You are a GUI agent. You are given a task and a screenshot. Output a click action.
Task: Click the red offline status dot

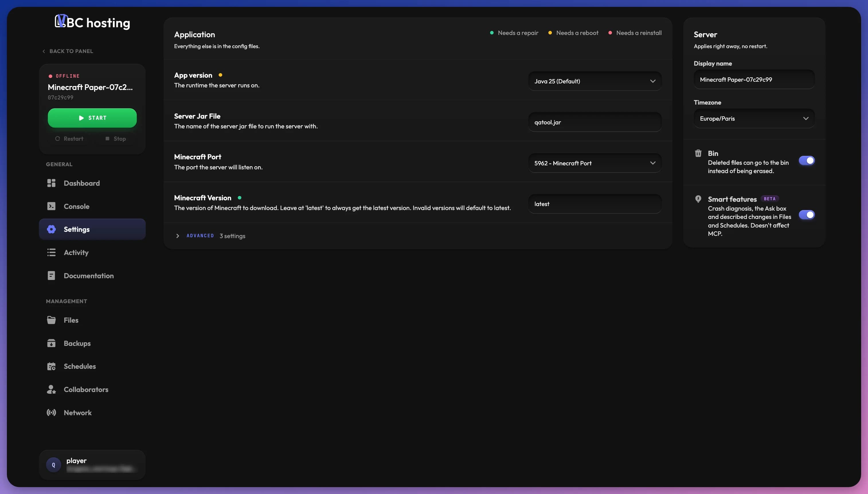point(50,76)
